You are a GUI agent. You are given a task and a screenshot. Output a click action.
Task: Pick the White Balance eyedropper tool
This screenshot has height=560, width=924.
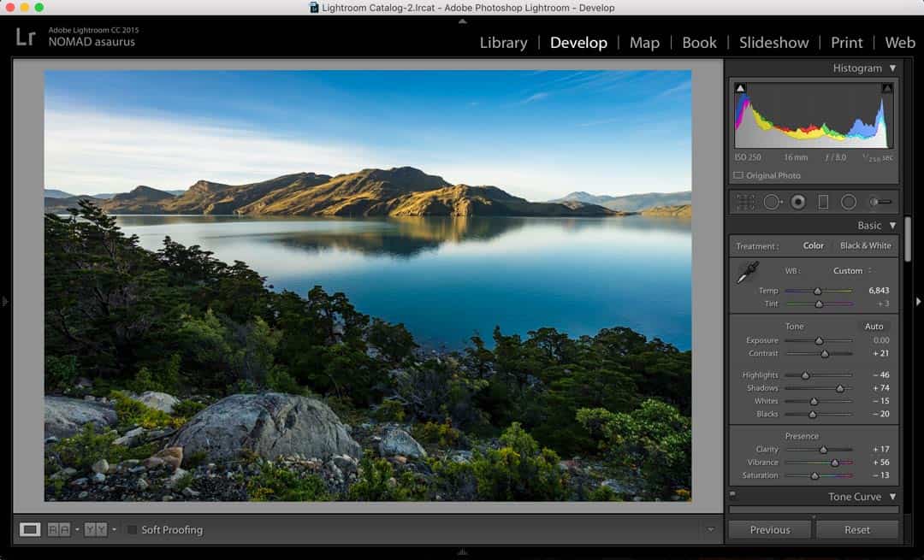click(x=748, y=273)
